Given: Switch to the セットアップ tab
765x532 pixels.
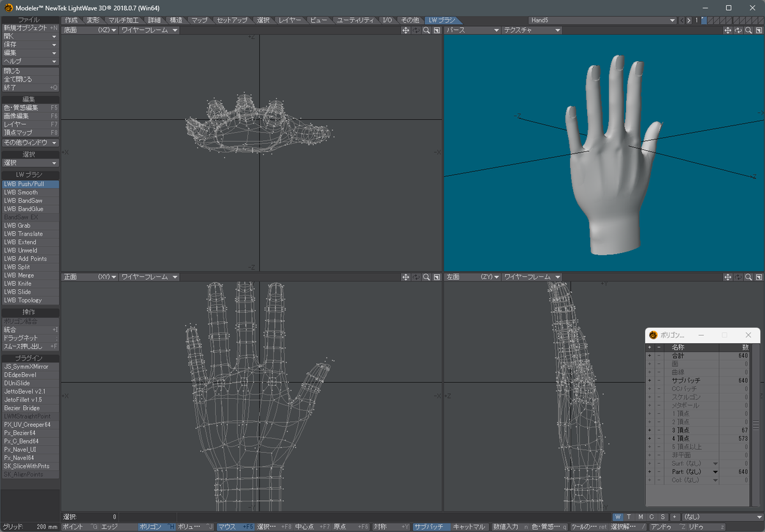Looking at the screenshot, I should click(232, 20).
